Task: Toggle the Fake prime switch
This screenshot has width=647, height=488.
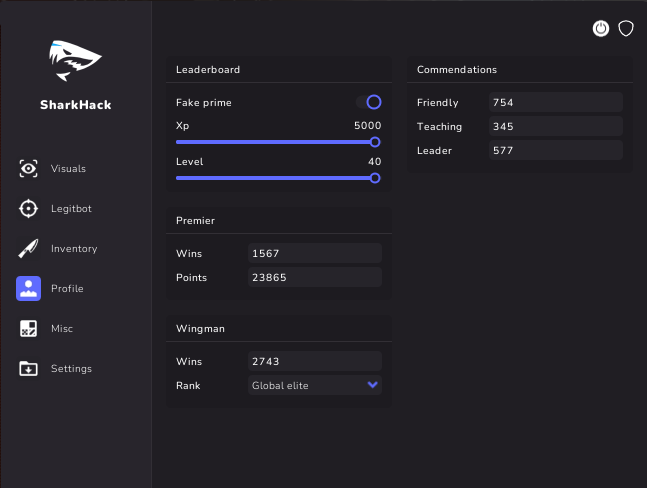Action: [x=369, y=102]
